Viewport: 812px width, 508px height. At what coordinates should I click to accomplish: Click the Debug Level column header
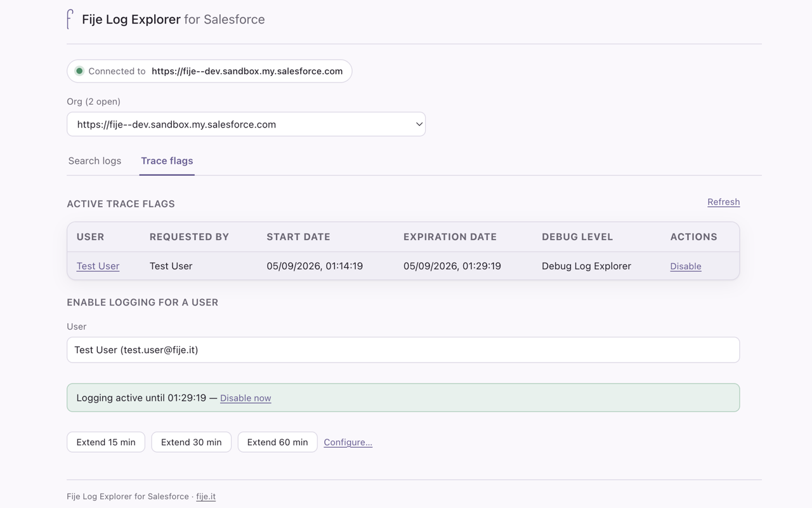pyautogui.click(x=577, y=237)
